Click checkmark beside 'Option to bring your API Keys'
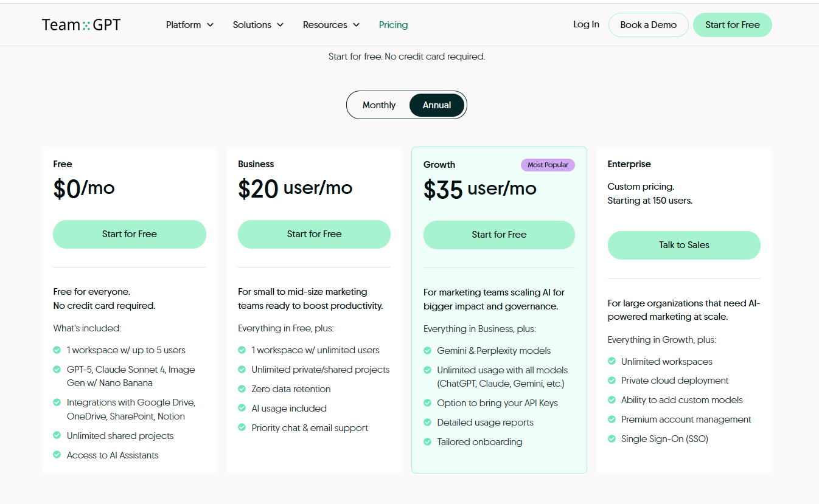This screenshot has height=504, width=819. 427,403
